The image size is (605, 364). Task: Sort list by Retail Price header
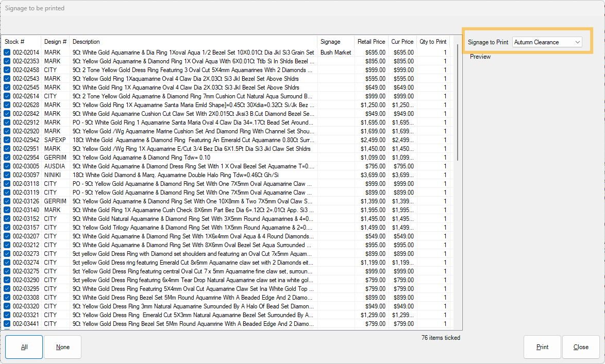pyautogui.click(x=371, y=42)
